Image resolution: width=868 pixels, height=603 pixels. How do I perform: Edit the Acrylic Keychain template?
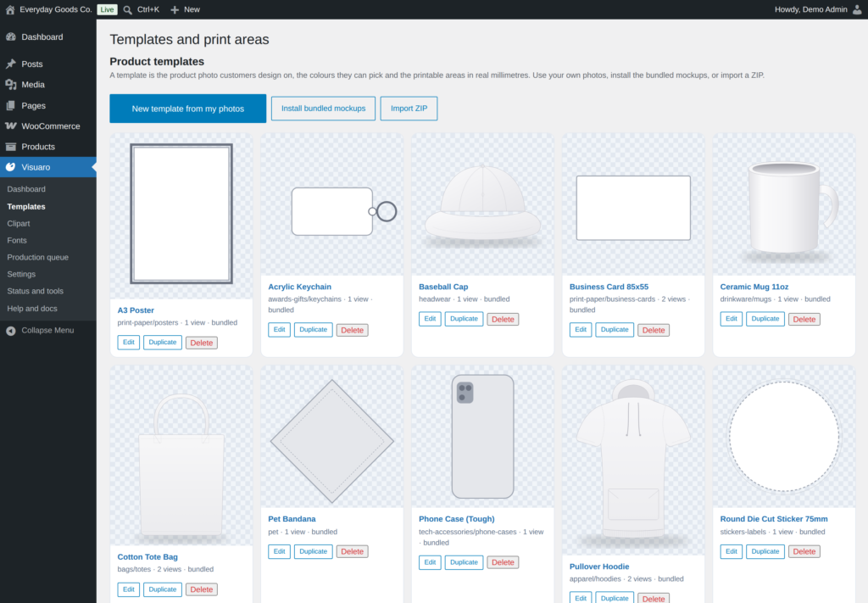click(x=280, y=329)
